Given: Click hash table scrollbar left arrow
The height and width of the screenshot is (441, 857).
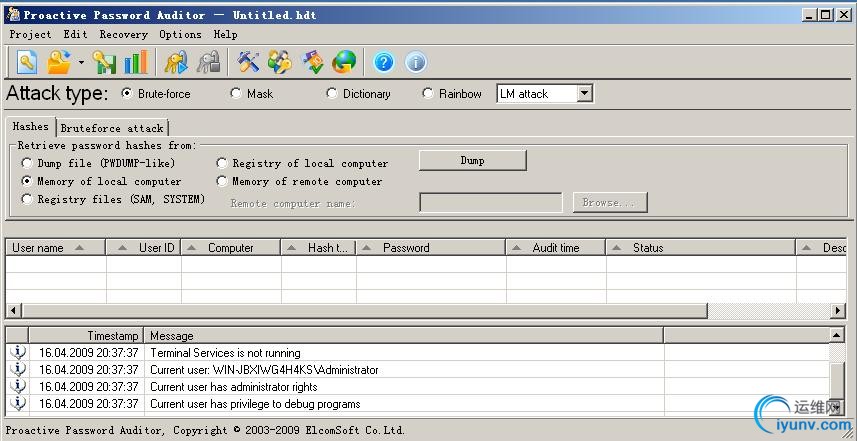Looking at the screenshot, I should tap(13, 311).
